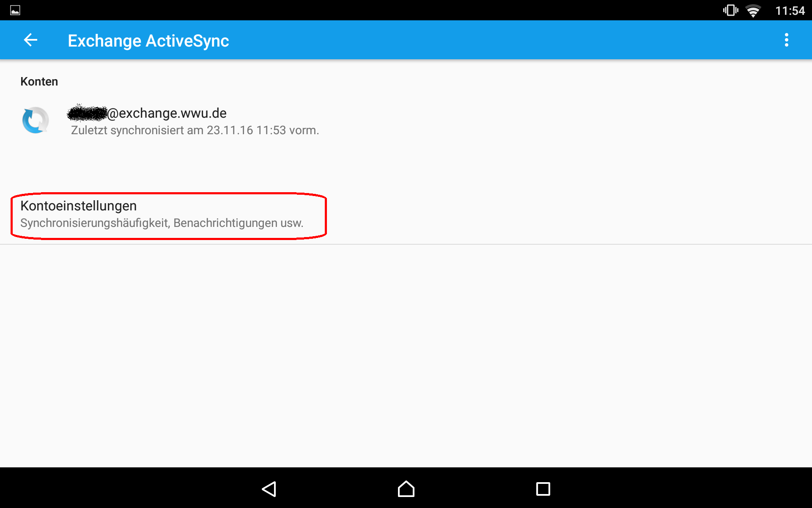Tap the blacked-out username portion
The height and width of the screenshot is (508, 812).
87,113
